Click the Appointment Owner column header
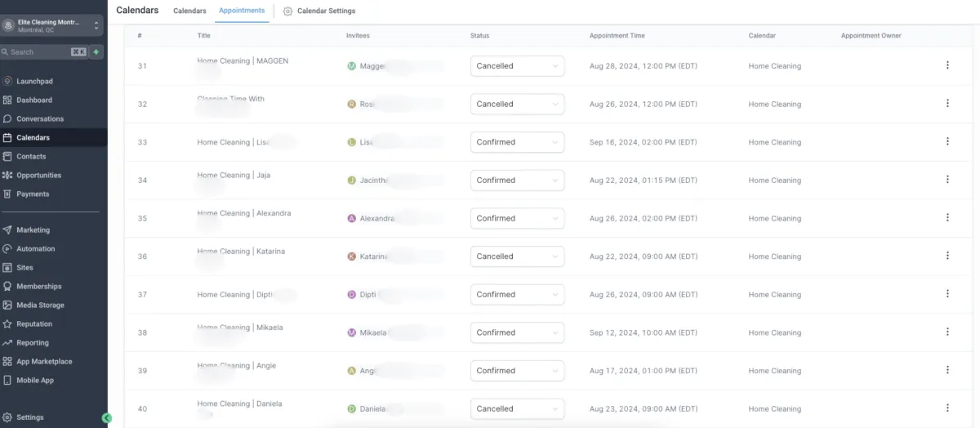This screenshot has height=428, width=980. point(871,35)
